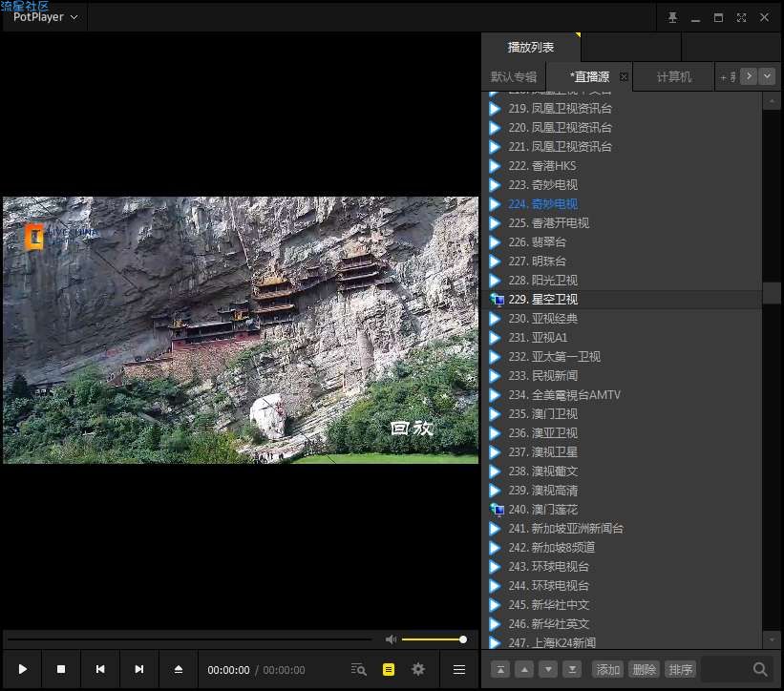
Task: Go to previous track
Action: click(100, 669)
